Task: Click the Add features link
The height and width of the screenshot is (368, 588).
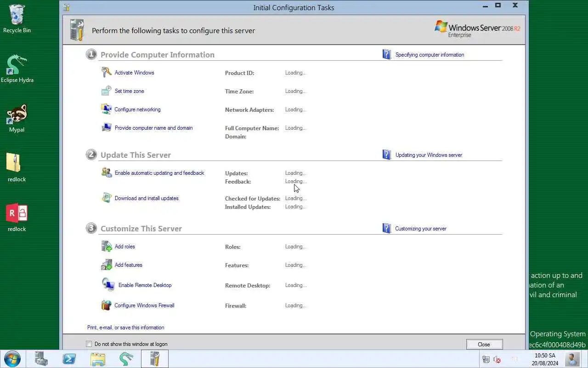Action: [128, 265]
